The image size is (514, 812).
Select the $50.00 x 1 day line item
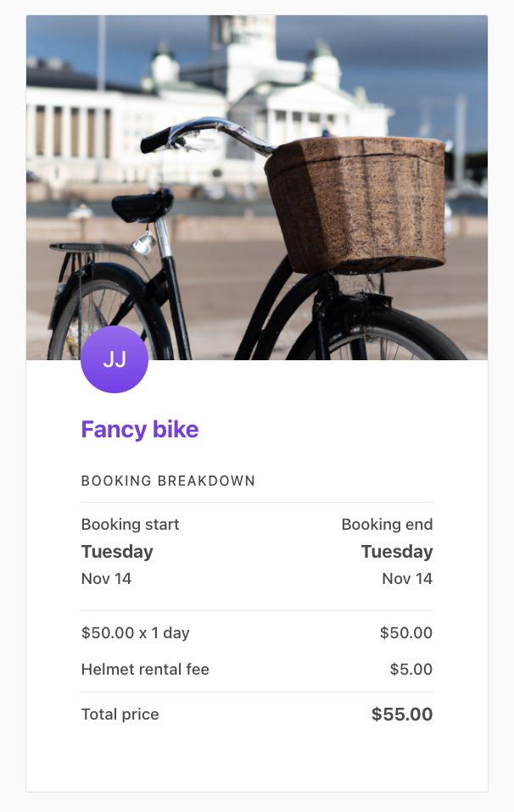pos(135,632)
